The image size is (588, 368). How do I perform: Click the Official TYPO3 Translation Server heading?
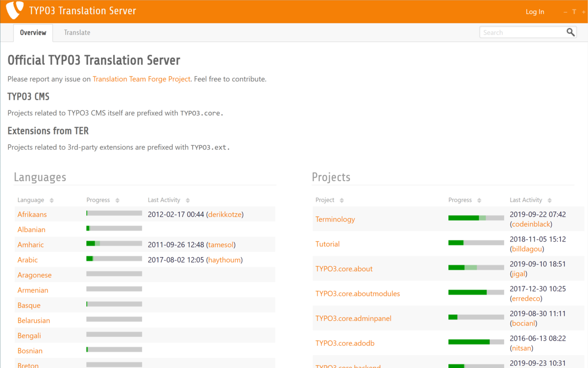pyautogui.click(x=94, y=60)
